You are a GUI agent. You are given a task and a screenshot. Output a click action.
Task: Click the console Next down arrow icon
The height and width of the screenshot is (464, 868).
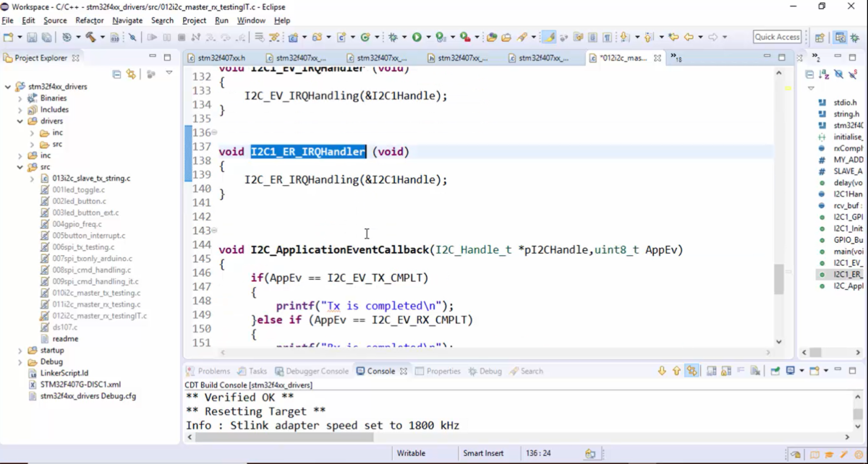[662, 371]
